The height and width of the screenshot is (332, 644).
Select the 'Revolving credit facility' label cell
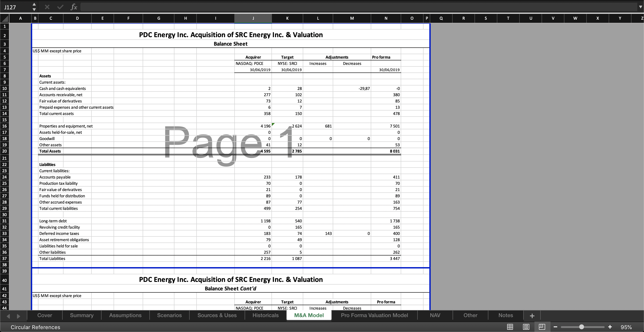point(59,227)
